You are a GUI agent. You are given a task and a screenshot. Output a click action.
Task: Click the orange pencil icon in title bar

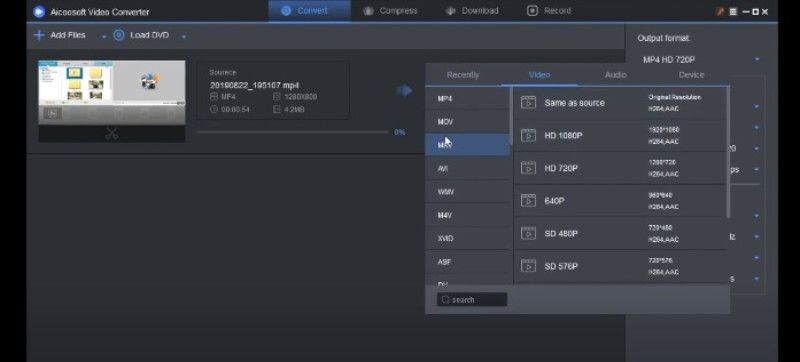tap(720, 12)
